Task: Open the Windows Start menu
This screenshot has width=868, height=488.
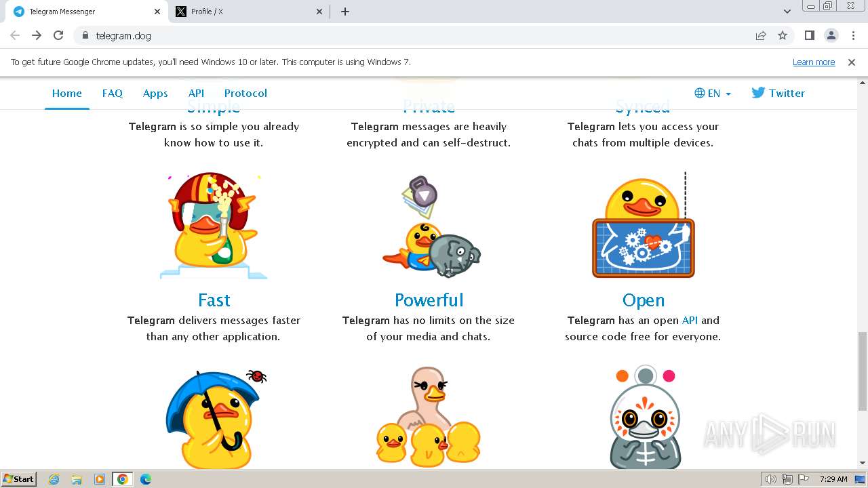Action: tap(19, 479)
